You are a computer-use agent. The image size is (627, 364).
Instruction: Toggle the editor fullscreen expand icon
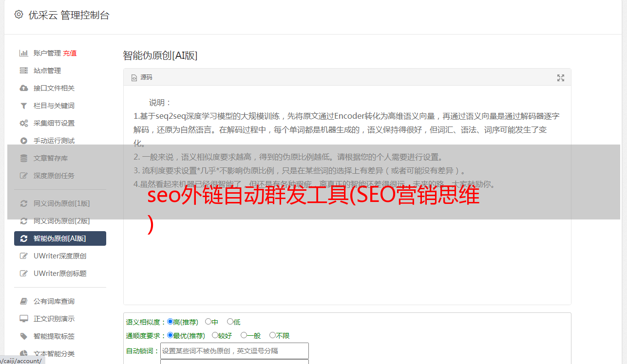coord(561,78)
